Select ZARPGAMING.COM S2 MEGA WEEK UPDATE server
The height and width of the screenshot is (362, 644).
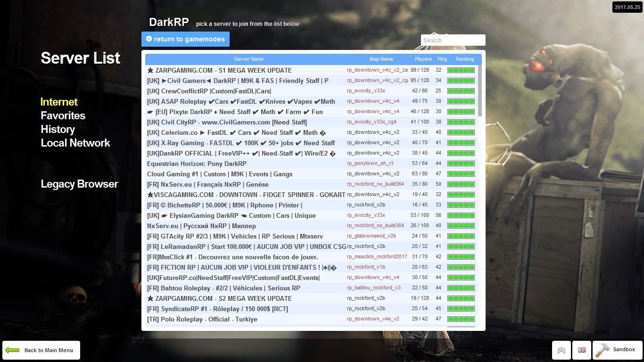311,298
